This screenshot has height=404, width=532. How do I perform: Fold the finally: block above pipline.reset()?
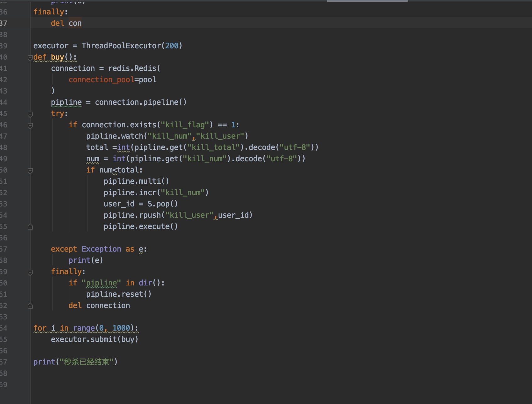[x=30, y=272]
